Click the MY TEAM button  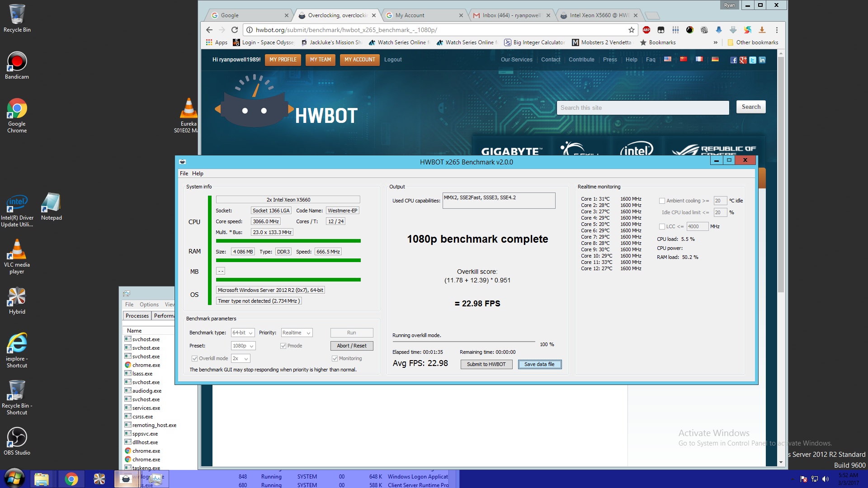321,60
